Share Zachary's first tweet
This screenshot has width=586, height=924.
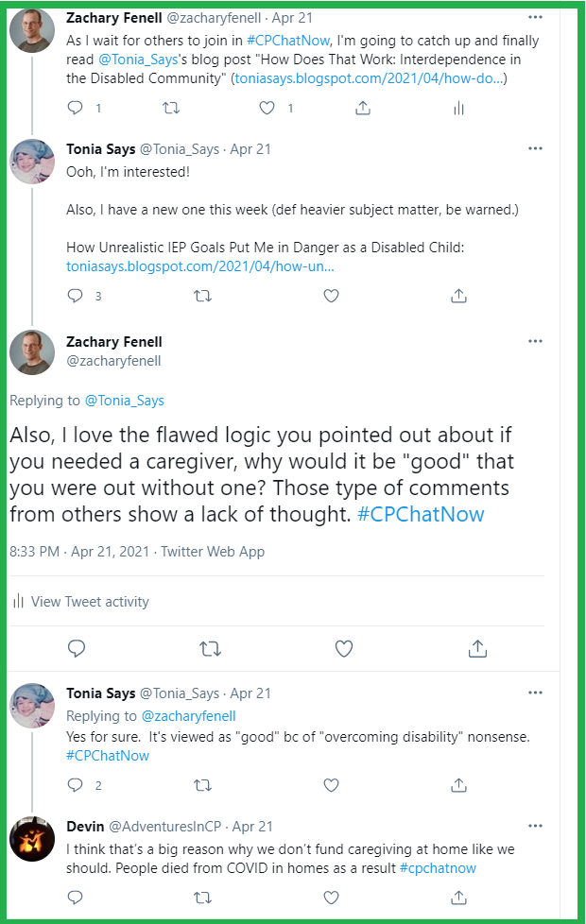363,109
